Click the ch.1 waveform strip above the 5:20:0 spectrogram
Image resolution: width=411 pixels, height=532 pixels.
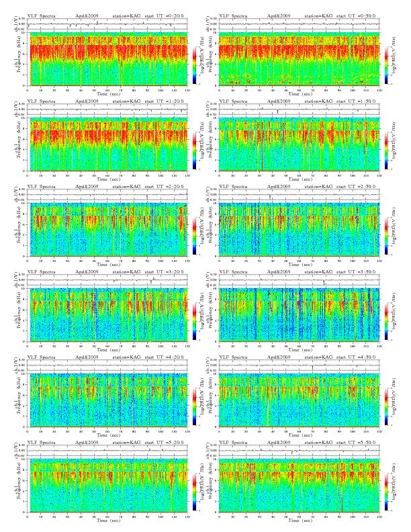pos(107,451)
